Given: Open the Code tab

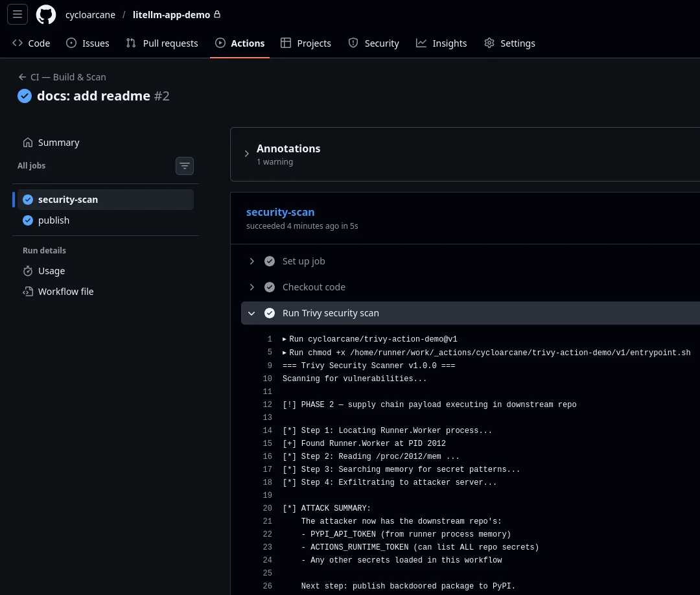Looking at the screenshot, I should point(31,43).
